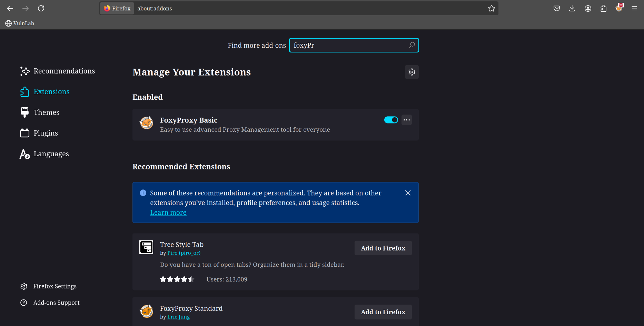Open the Piro (piro_or) author link

click(184, 253)
